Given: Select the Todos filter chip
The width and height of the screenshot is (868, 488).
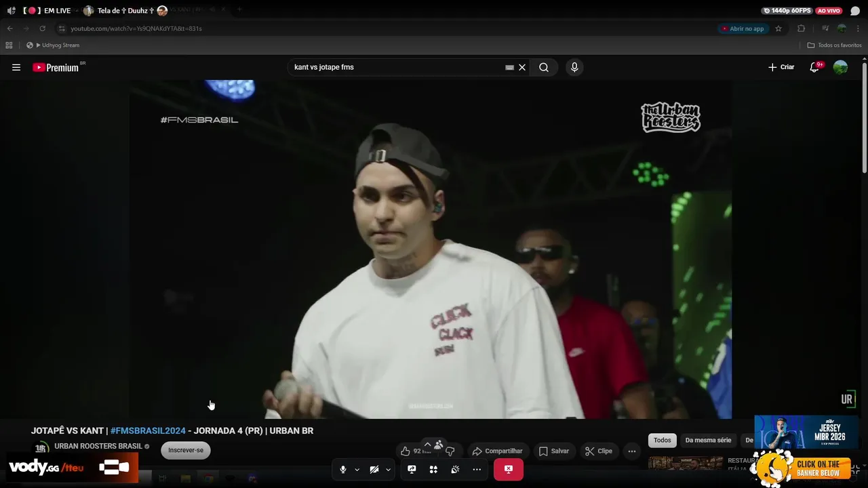Looking at the screenshot, I should pos(663,440).
